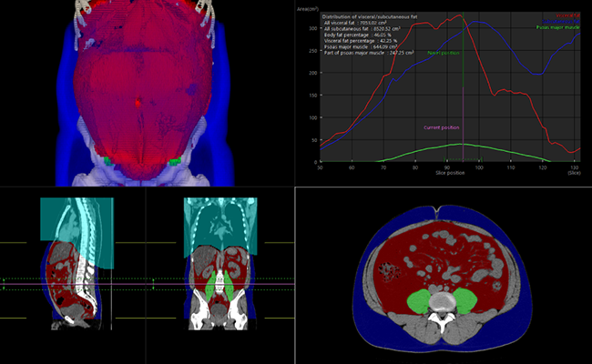Click the 'Slice position' axis label
The width and height of the screenshot is (592, 364).
coord(446,173)
